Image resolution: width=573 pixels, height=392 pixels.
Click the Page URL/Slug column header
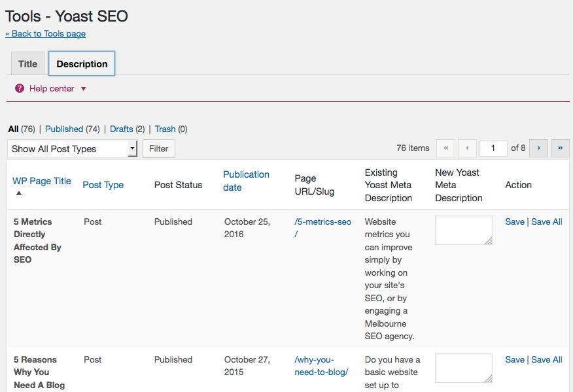point(315,185)
